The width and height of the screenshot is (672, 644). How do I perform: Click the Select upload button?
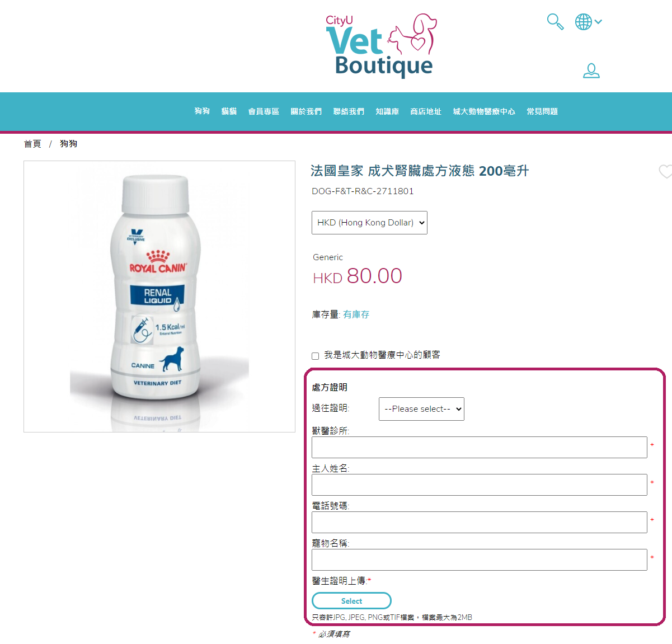tap(351, 601)
